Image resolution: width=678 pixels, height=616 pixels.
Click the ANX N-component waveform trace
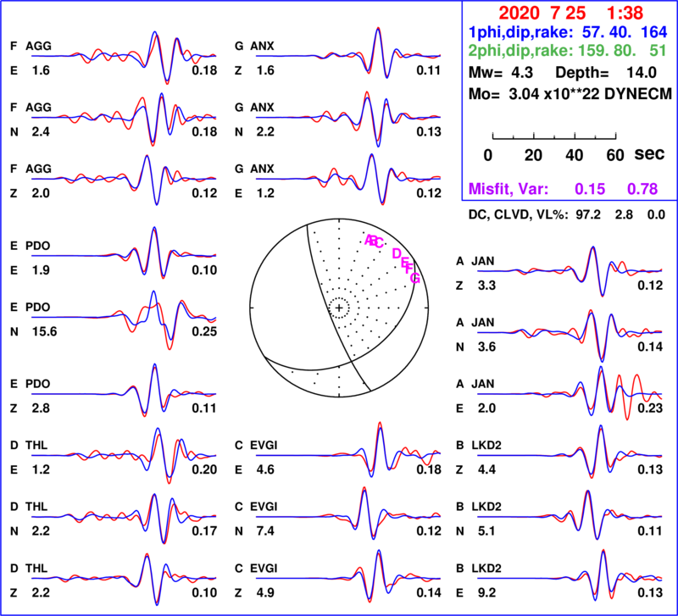pyautogui.click(x=348, y=119)
